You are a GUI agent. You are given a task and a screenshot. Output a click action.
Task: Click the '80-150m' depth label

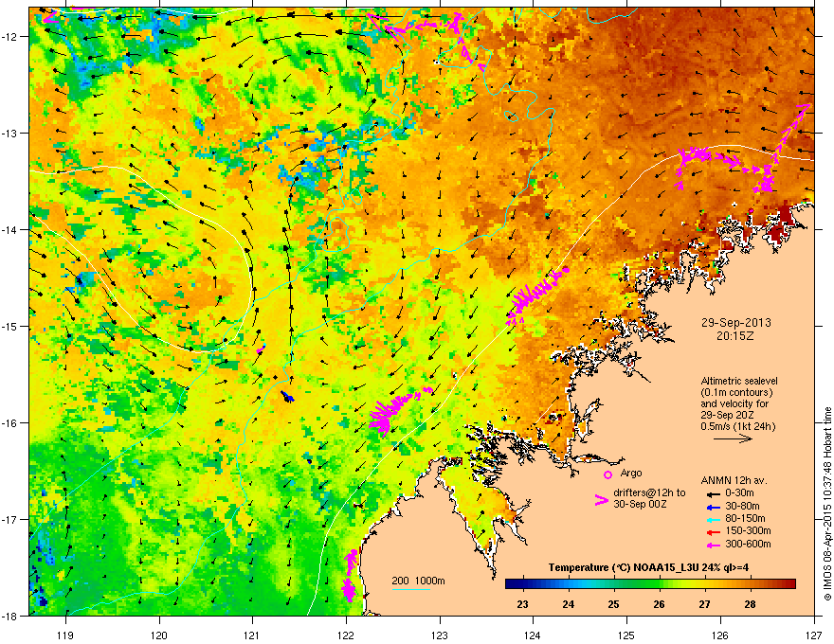click(x=745, y=519)
